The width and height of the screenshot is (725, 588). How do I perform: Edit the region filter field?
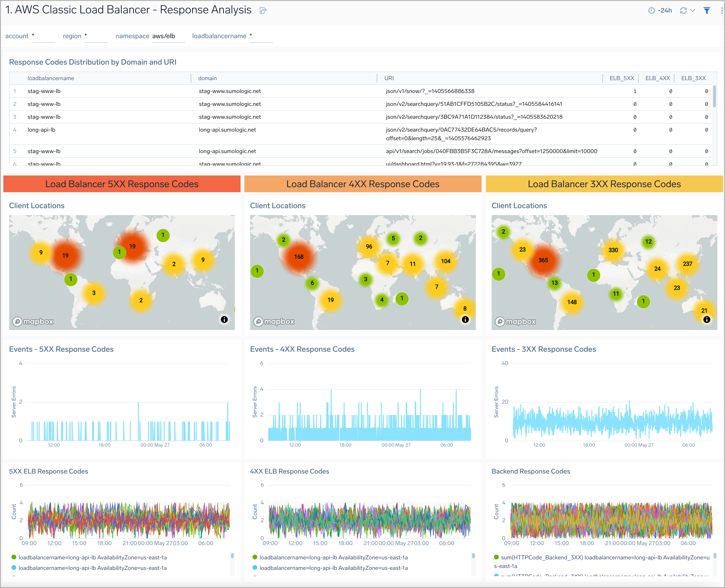click(x=96, y=36)
